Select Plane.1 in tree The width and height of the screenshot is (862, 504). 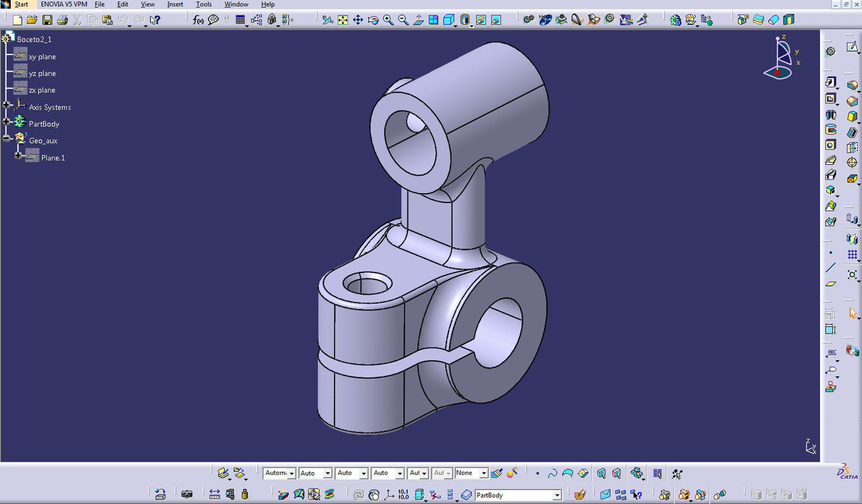(x=53, y=157)
